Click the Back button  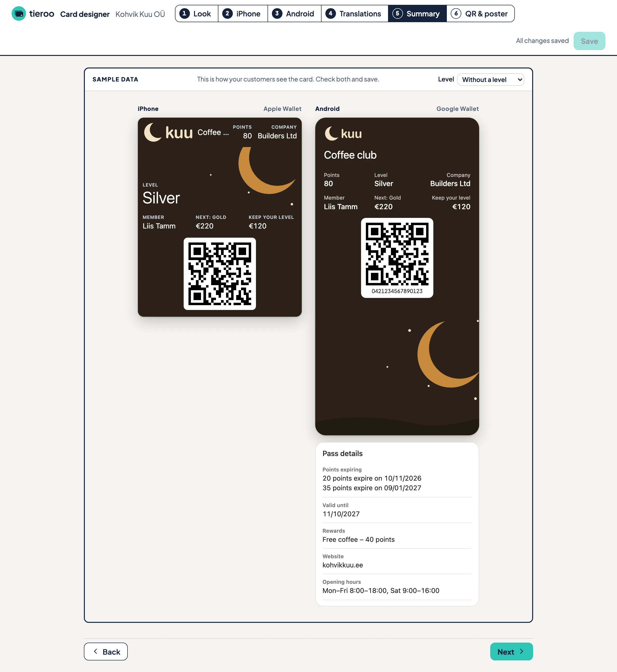pos(106,651)
